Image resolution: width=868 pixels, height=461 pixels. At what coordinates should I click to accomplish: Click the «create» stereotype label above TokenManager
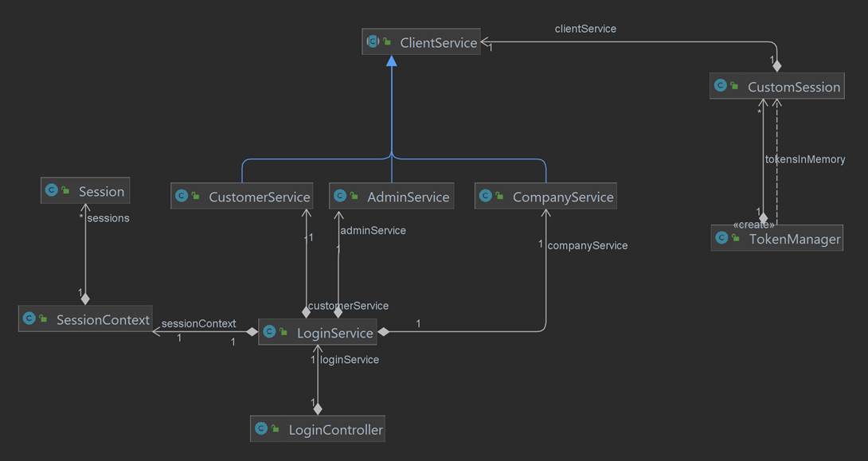(753, 224)
